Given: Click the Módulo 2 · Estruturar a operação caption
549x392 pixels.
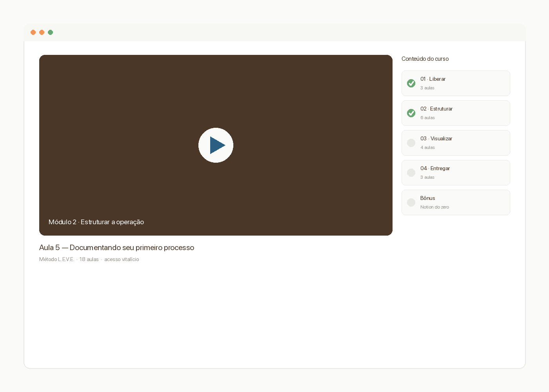Looking at the screenshot, I should (x=96, y=222).
